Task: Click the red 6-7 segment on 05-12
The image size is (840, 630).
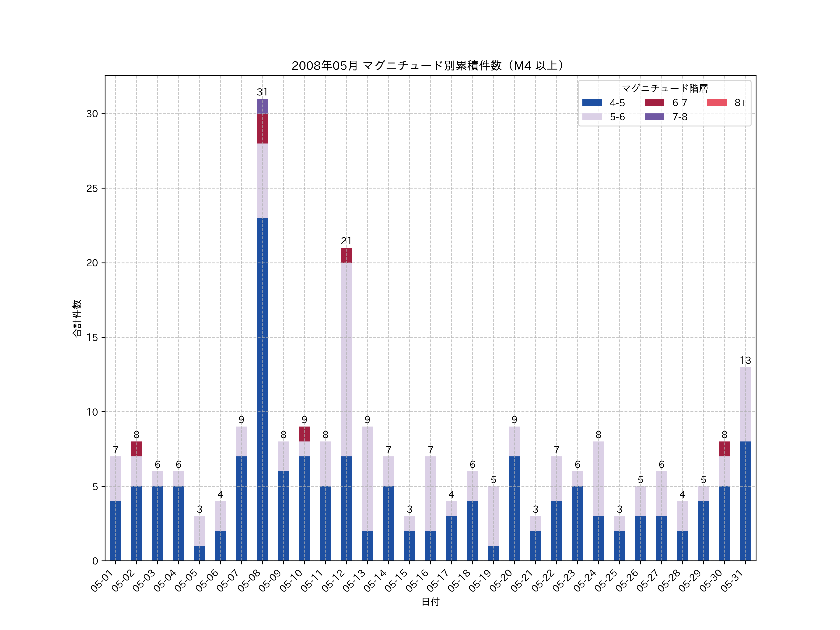Action: pos(346,255)
